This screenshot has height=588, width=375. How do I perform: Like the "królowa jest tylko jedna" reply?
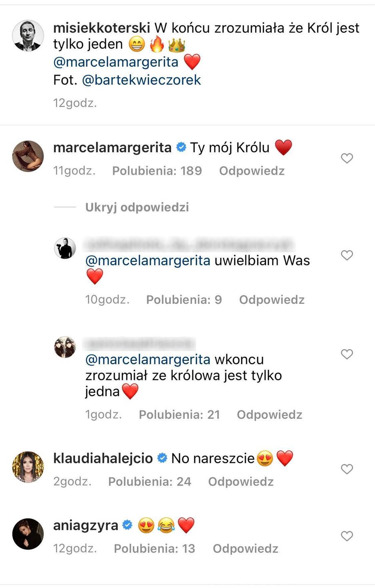pos(346,354)
